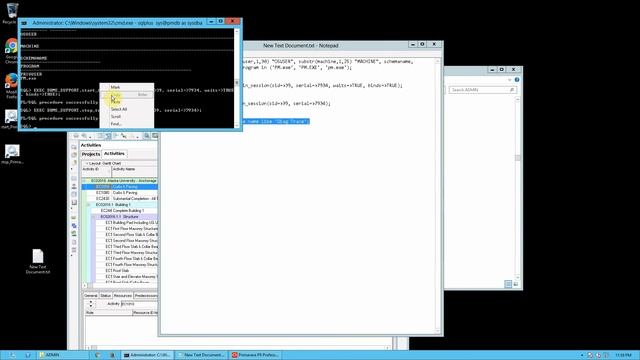Image resolution: width=640 pixels, height=360 pixels.
Task: Switch to the Activities tab in Primavera
Action: [114, 153]
